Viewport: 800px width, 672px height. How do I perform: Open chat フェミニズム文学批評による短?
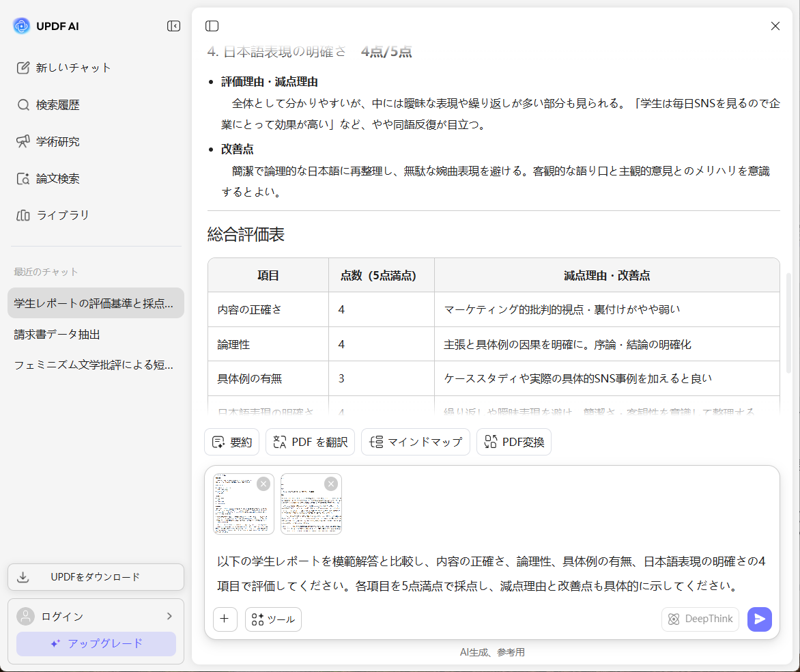click(x=96, y=365)
